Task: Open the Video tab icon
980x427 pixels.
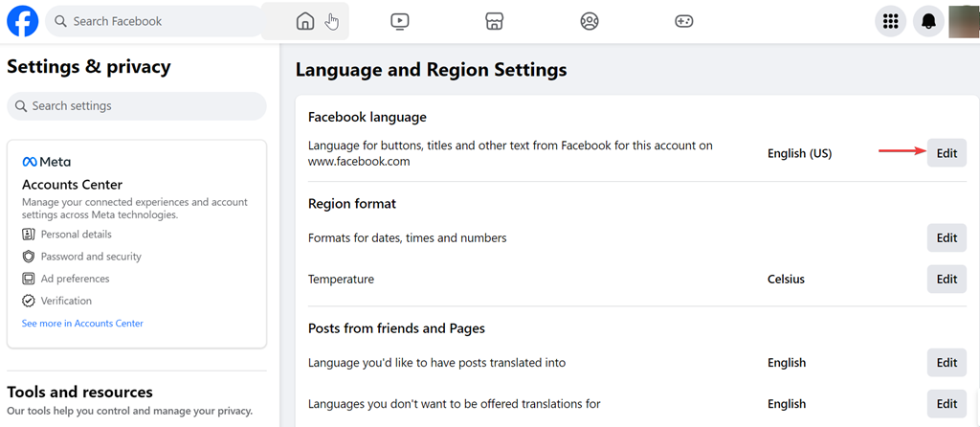Action: coord(399,21)
